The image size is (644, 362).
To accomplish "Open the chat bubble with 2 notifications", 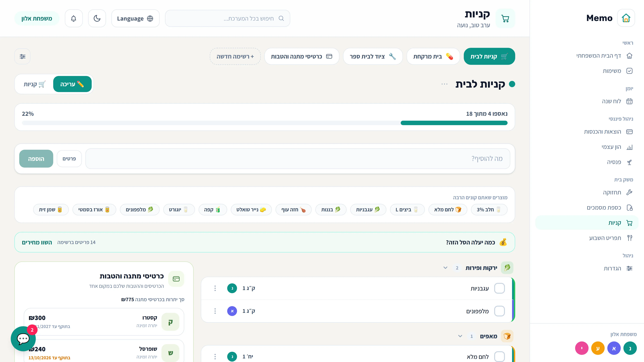I will [23, 339].
